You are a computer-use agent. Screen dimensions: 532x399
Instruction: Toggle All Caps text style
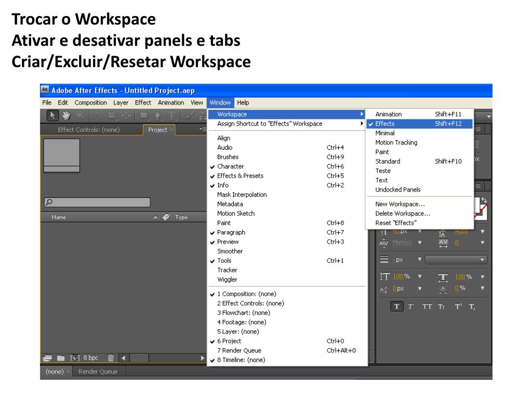point(427,307)
